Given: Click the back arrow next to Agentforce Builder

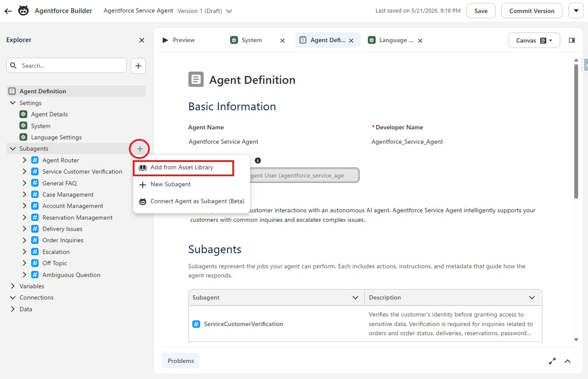Looking at the screenshot, I should (x=8, y=11).
